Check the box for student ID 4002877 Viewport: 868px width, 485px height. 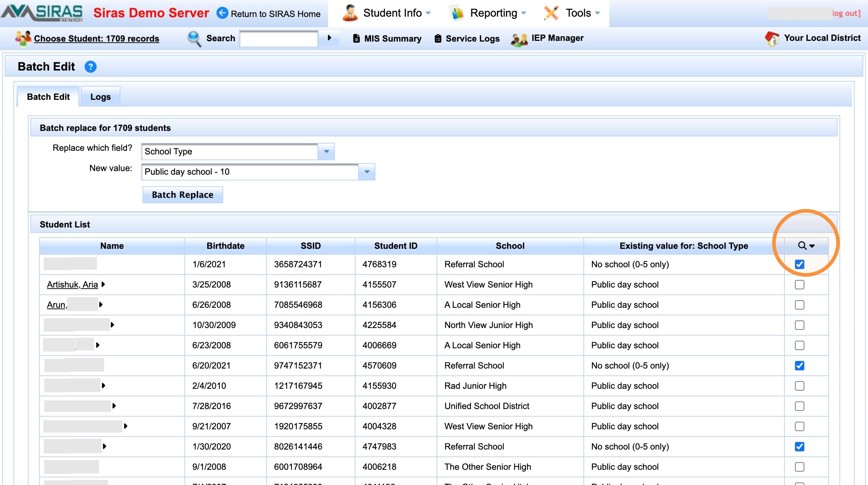pyautogui.click(x=800, y=406)
